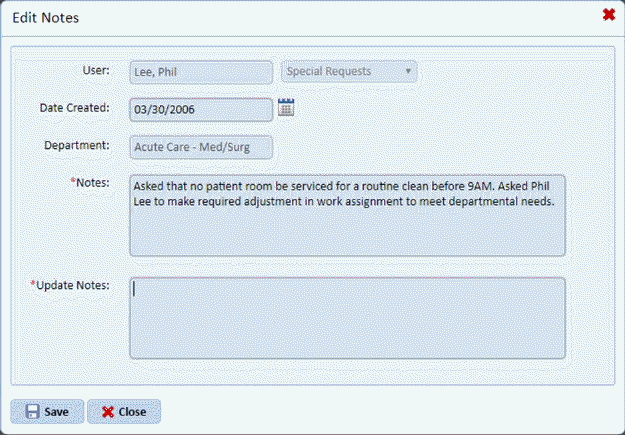The image size is (625, 435).
Task: Close the Edit Notes dialog with red X
Action: [x=608, y=15]
